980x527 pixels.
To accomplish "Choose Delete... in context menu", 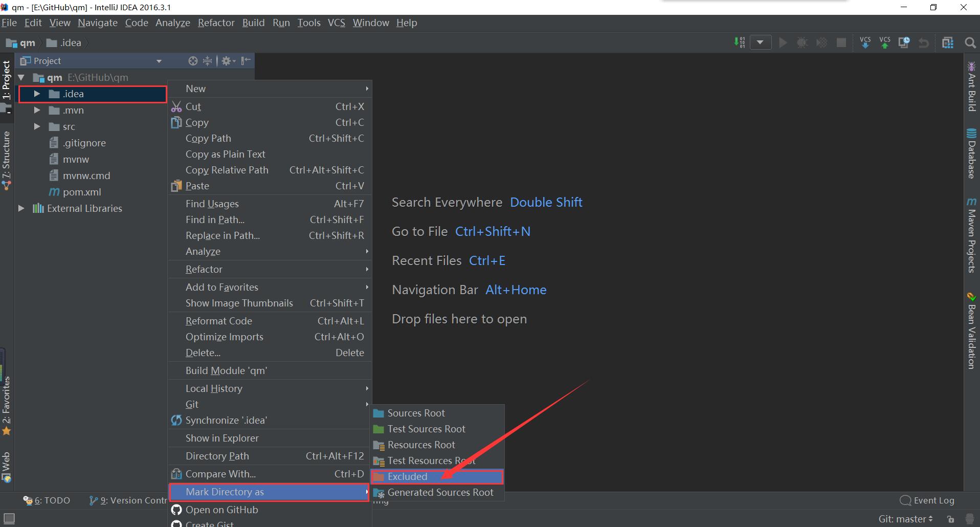I will coord(270,353).
